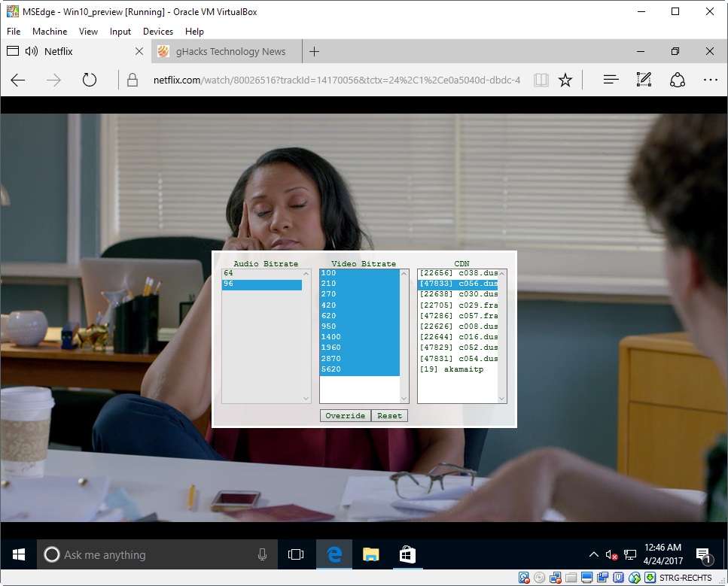Click Cortana Ask me anything box
The height and width of the screenshot is (586, 728).
point(157,554)
